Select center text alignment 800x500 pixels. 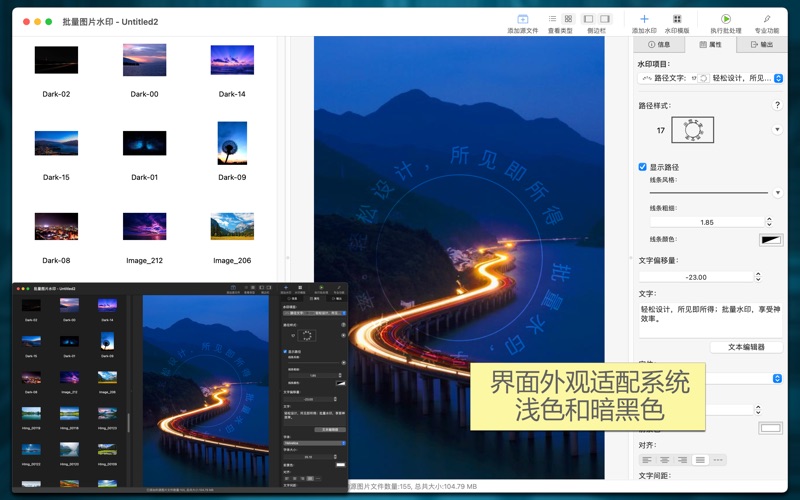664,460
